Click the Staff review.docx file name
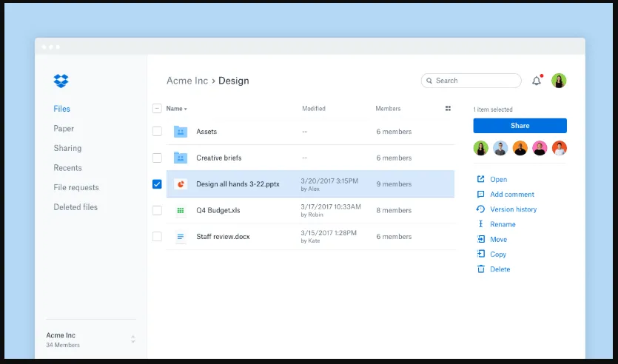The image size is (618, 364). click(x=223, y=237)
